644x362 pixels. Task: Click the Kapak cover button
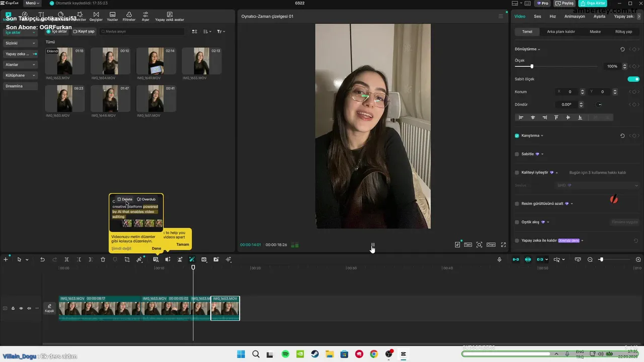pos(49,308)
